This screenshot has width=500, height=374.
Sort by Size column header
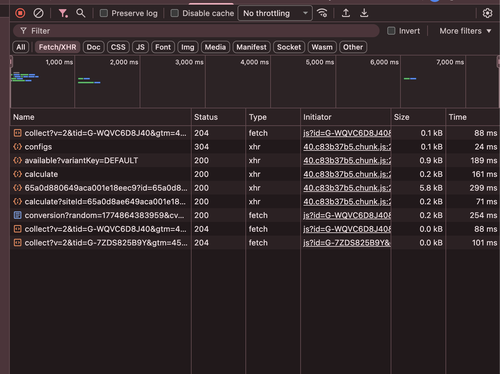[418, 117]
